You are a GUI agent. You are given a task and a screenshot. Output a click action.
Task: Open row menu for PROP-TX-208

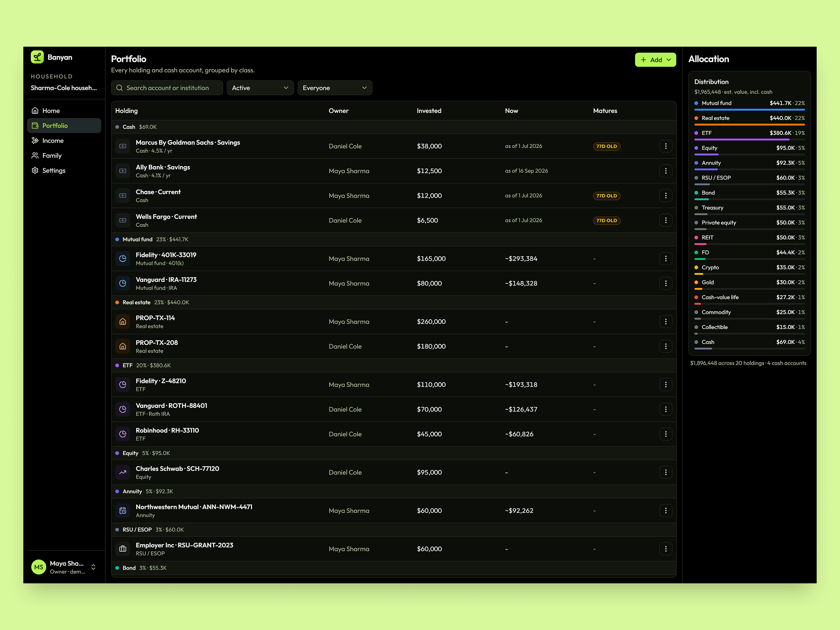tap(666, 346)
